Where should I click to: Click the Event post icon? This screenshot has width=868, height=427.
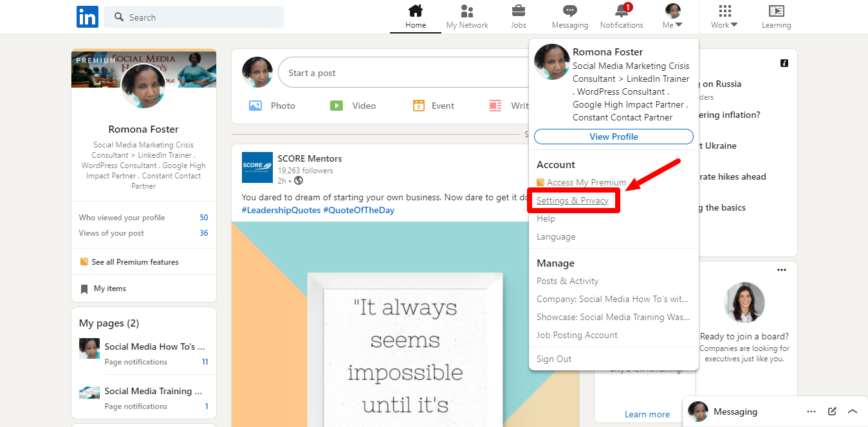pos(419,106)
